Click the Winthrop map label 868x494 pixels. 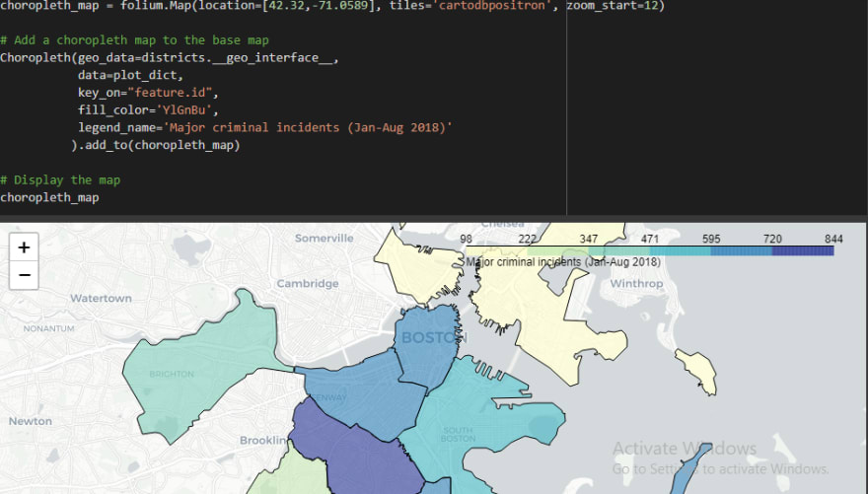pyautogui.click(x=636, y=284)
